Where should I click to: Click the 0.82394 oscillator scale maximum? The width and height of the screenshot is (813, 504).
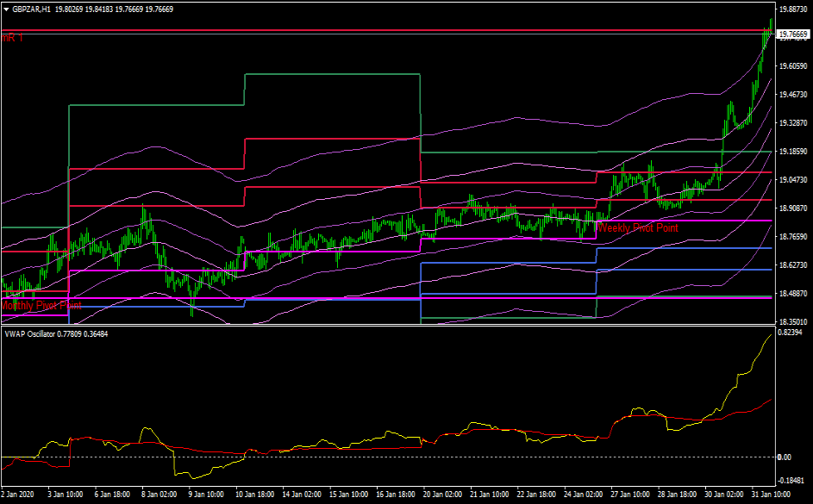point(791,333)
